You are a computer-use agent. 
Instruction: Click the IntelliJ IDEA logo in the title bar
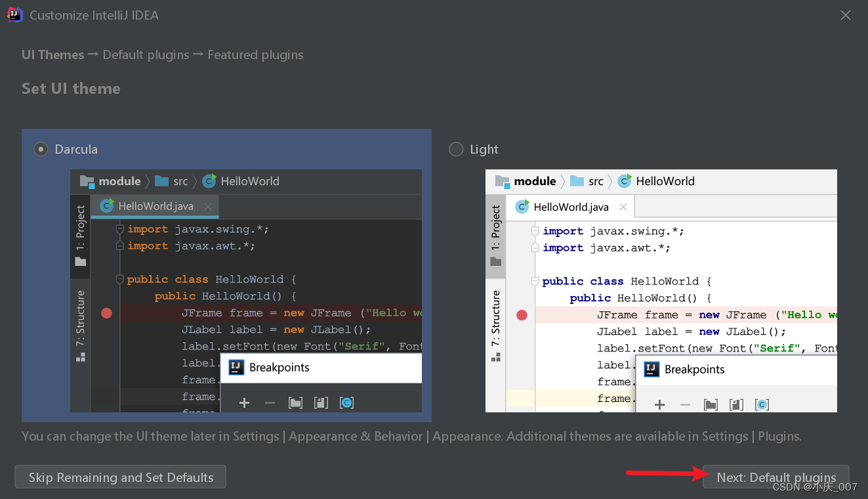[14, 14]
